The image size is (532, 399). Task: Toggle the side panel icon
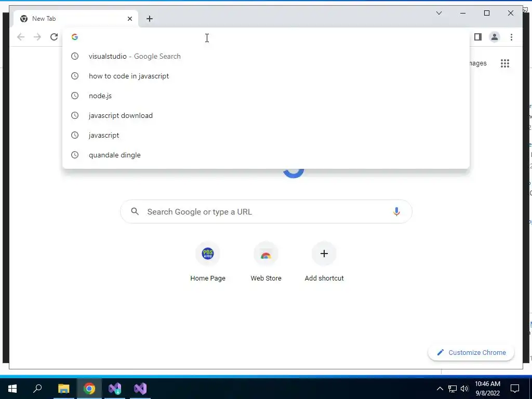[x=478, y=37]
